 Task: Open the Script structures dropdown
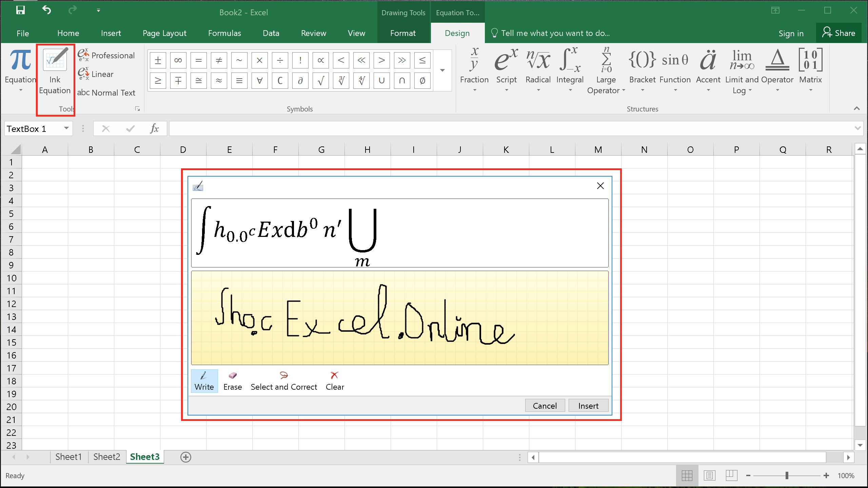click(x=506, y=70)
